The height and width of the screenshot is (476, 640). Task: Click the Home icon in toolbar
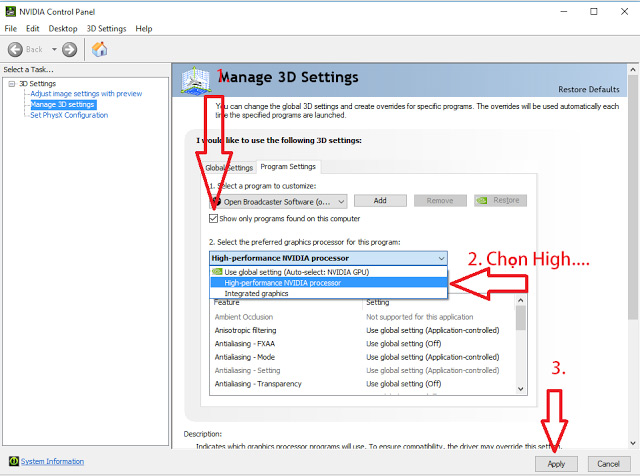pyautogui.click(x=100, y=49)
